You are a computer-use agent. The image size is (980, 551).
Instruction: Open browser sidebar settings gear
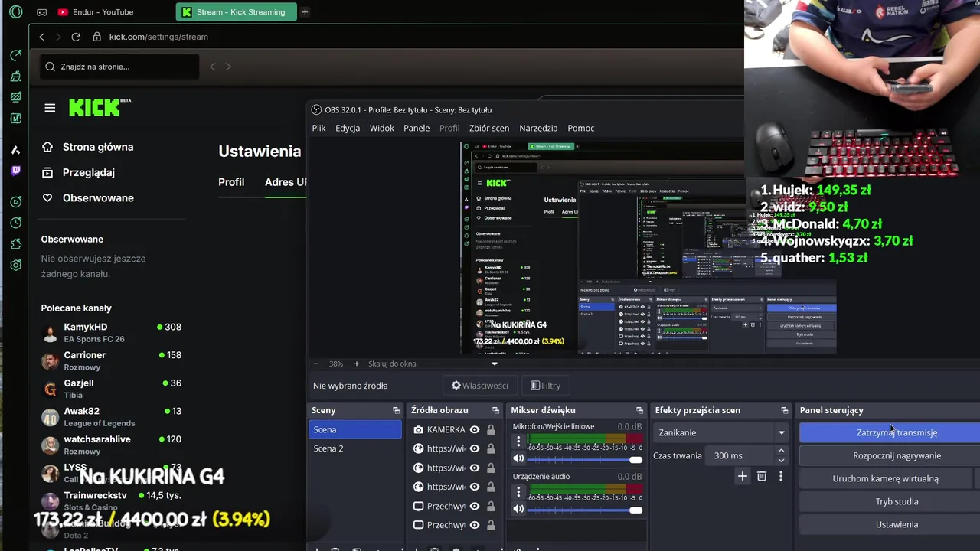(15, 265)
